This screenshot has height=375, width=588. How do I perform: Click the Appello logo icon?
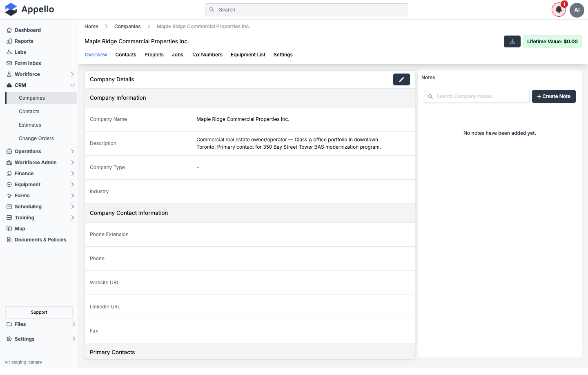point(11,9)
